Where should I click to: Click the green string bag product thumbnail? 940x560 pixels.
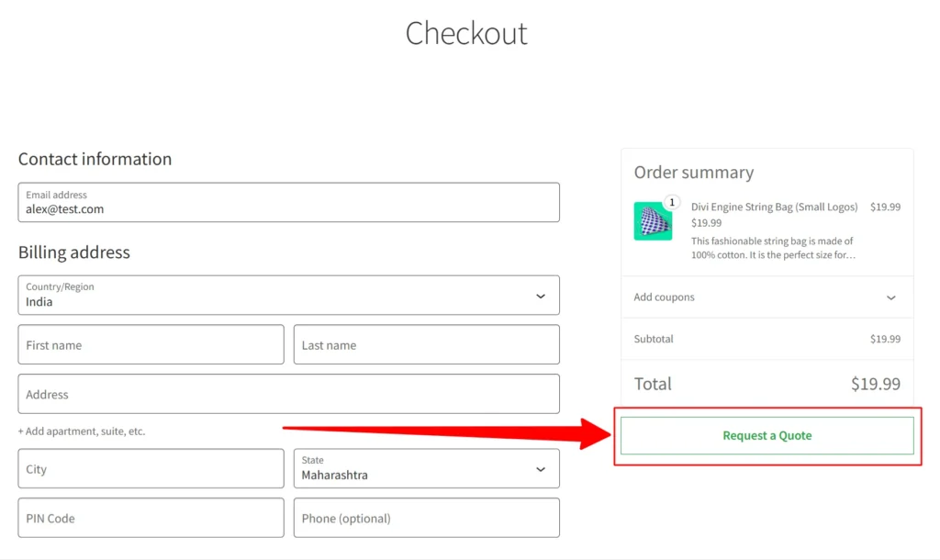point(654,221)
